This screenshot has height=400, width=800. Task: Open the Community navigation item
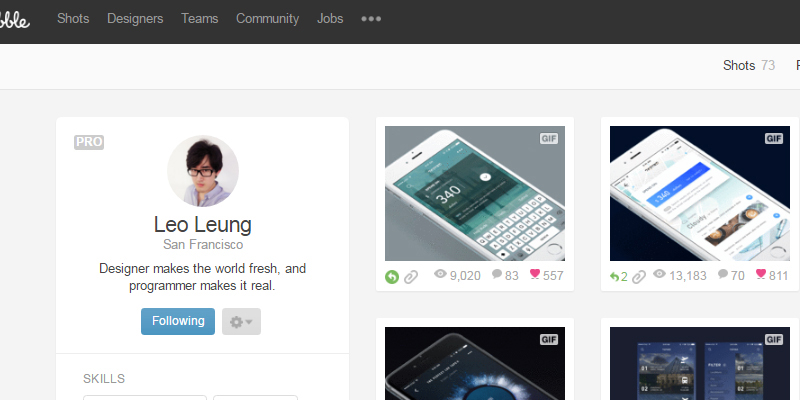[267, 19]
